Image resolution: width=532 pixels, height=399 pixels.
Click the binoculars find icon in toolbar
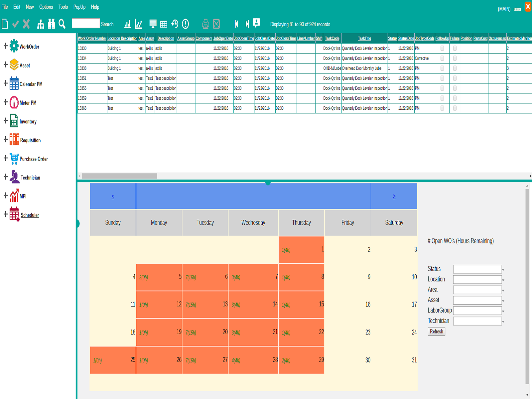[x=51, y=24]
